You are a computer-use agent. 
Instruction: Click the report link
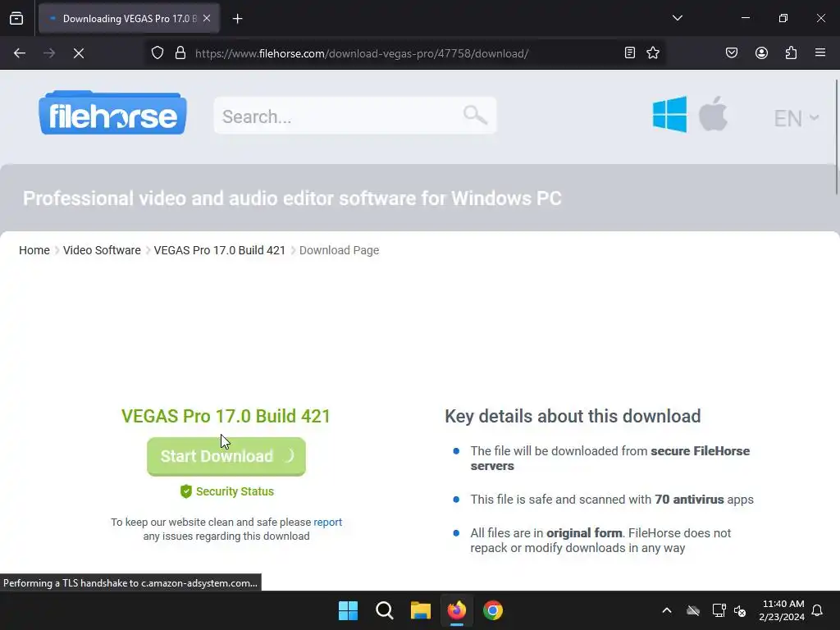pyautogui.click(x=327, y=522)
